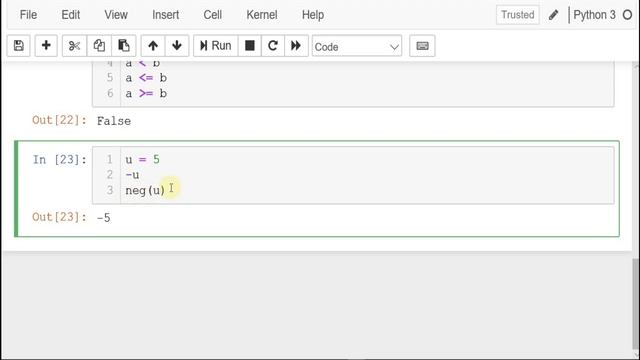Click the line 'a >= b' in code

pyautogui.click(x=146, y=93)
